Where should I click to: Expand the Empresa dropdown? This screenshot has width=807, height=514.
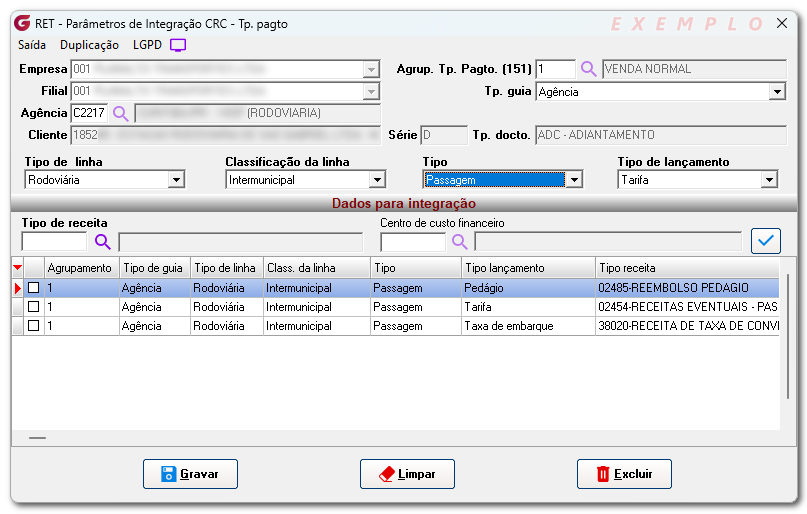click(371, 69)
